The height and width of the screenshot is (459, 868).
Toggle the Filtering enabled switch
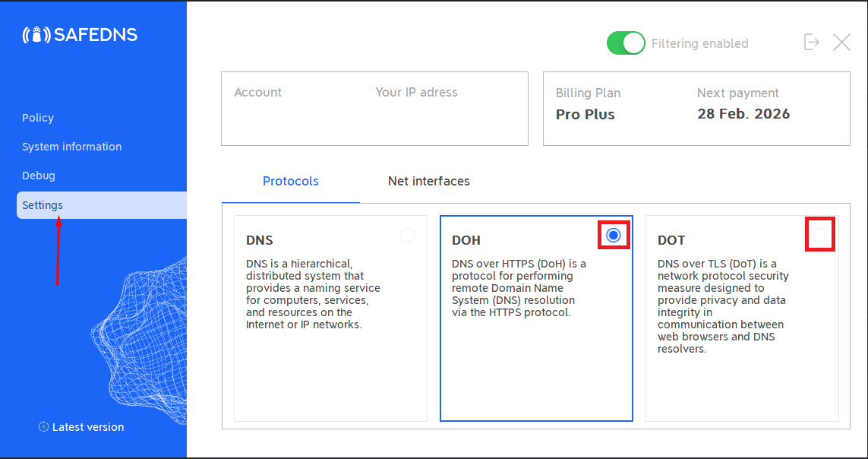tap(625, 43)
